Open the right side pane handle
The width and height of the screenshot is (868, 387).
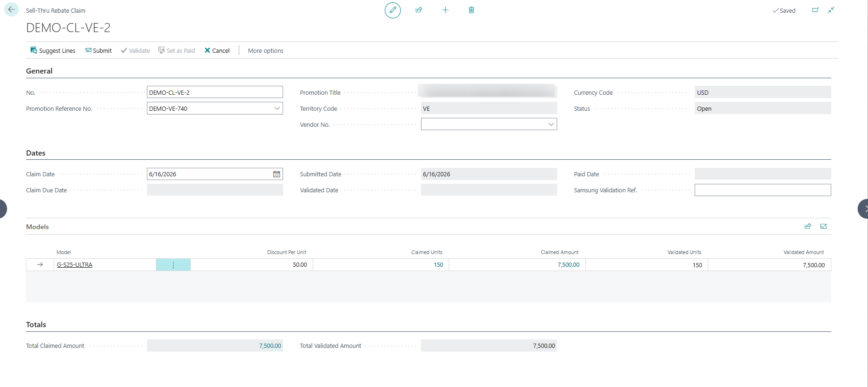[863, 209]
